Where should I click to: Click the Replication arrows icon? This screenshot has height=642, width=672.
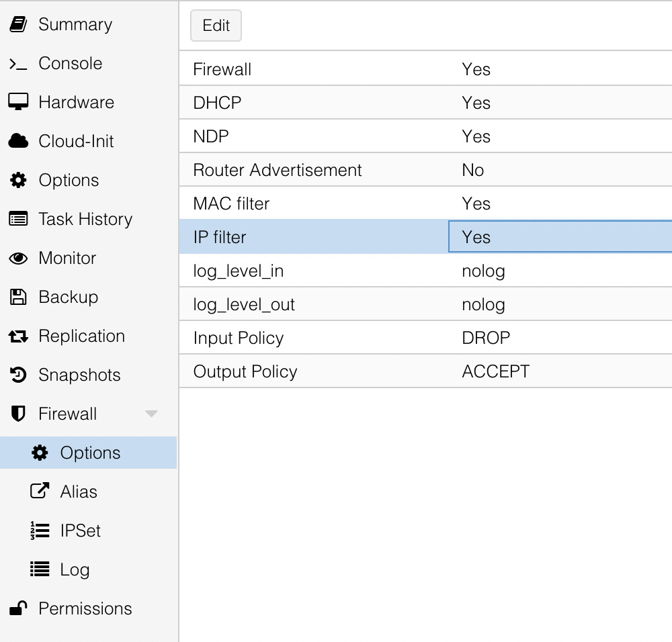(x=18, y=336)
